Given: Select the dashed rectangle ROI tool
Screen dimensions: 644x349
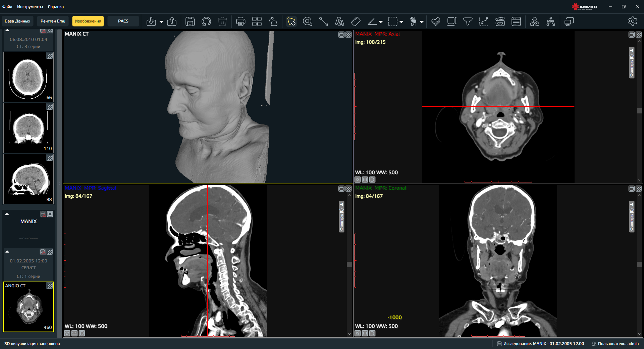Looking at the screenshot, I should pyautogui.click(x=393, y=21).
